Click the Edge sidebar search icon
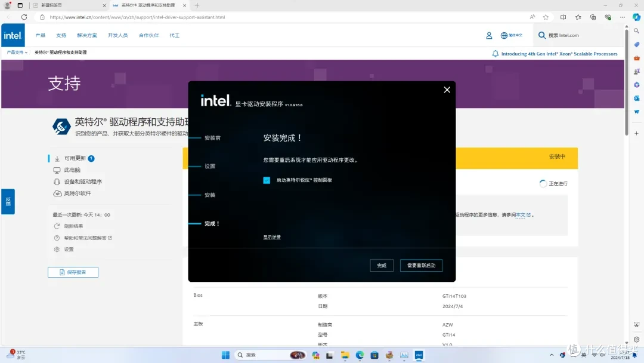The image size is (644, 363). [636, 31]
